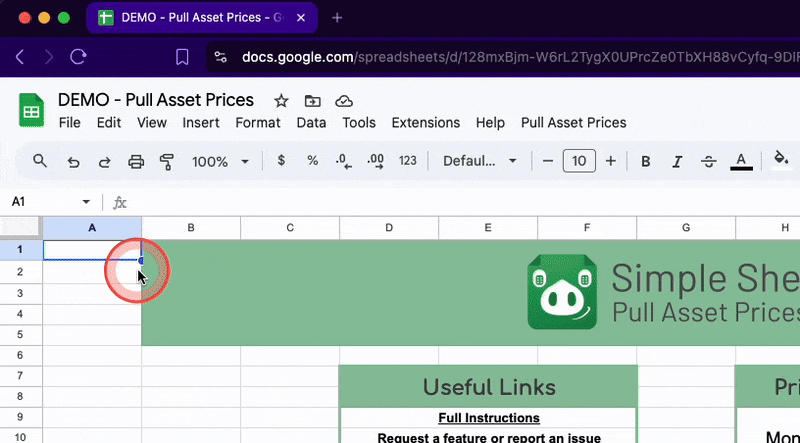This screenshot has width=800, height=443.
Task: Open the Tools menu
Action: (x=359, y=123)
